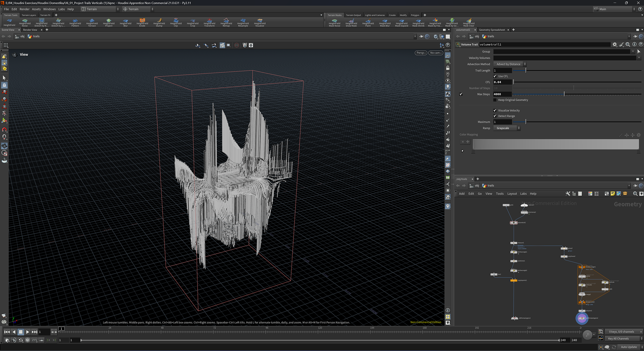Screen dimensions: 644x351
Task: Click the Group input field
Action: [562, 52]
